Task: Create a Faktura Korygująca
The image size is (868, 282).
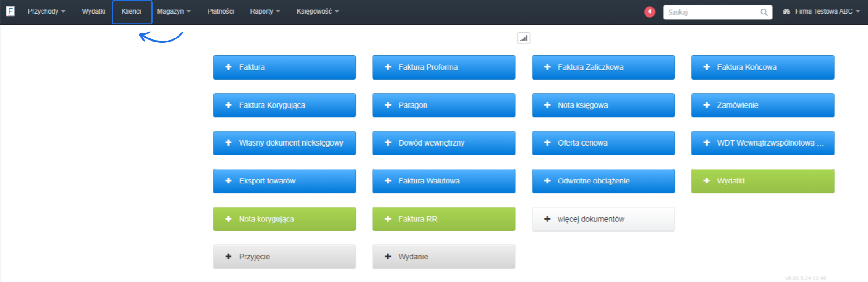Action: (x=284, y=105)
